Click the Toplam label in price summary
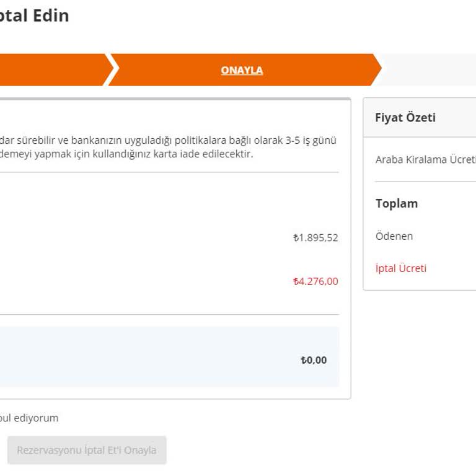Image resolution: width=476 pixels, height=476 pixels. [x=397, y=203]
